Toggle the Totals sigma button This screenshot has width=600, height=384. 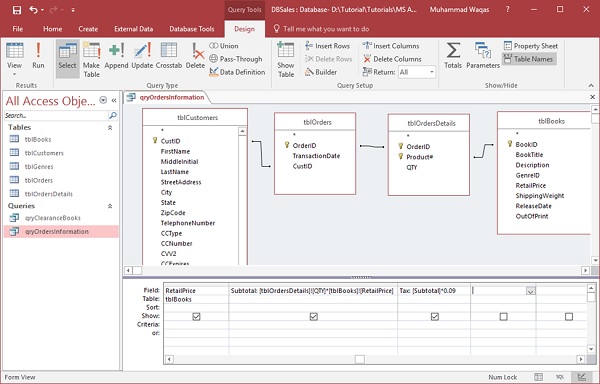pos(453,55)
